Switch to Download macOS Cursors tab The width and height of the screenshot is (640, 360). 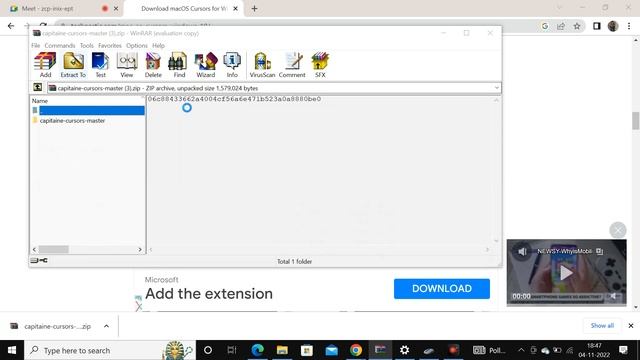184,9
